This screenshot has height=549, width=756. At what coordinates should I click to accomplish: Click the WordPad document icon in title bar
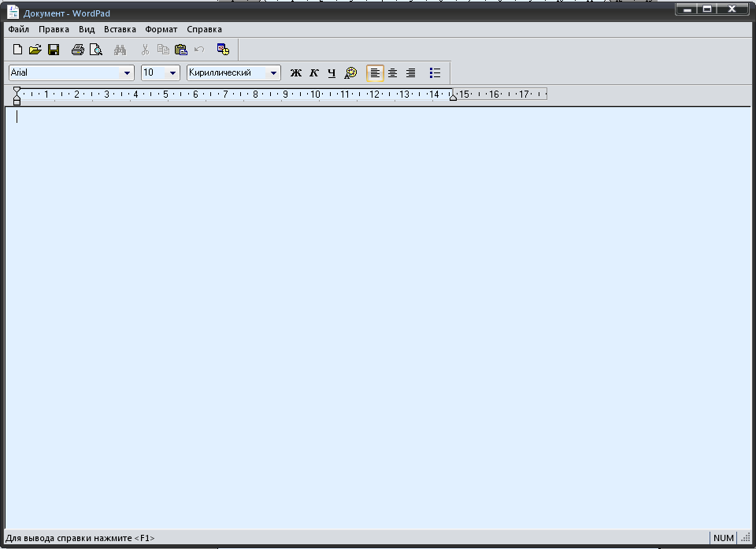pyautogui.click(x=13, y=13)
